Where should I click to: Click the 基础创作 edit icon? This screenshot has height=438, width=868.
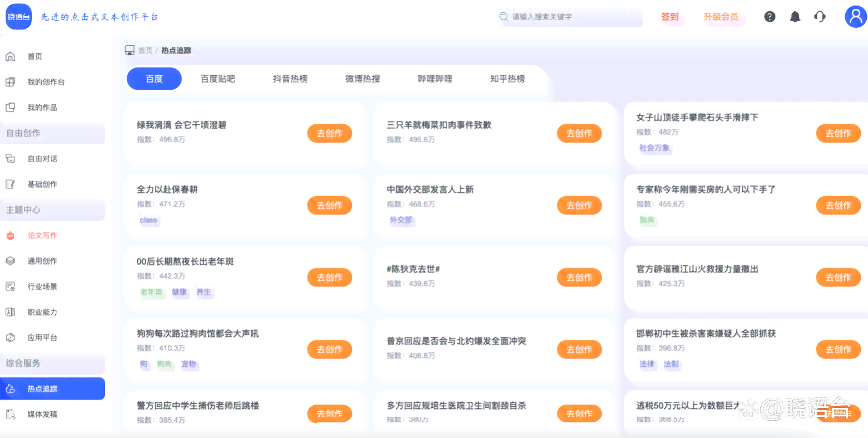point(10,184)
